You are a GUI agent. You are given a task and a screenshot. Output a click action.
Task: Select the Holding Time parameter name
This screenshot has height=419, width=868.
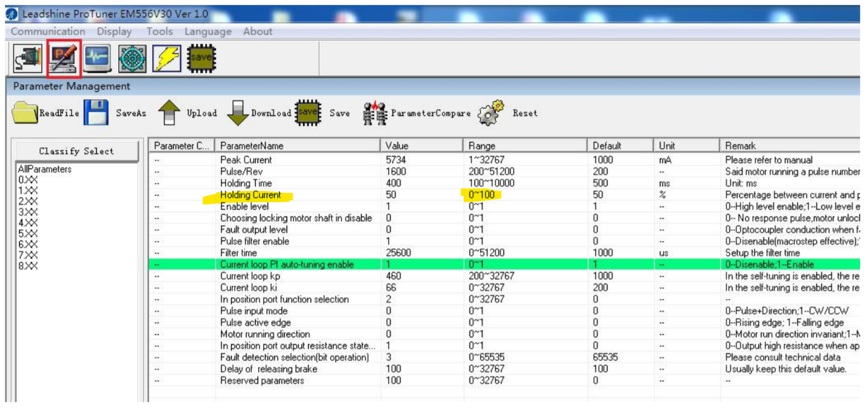pyautogui.click(x=246, y=183)
